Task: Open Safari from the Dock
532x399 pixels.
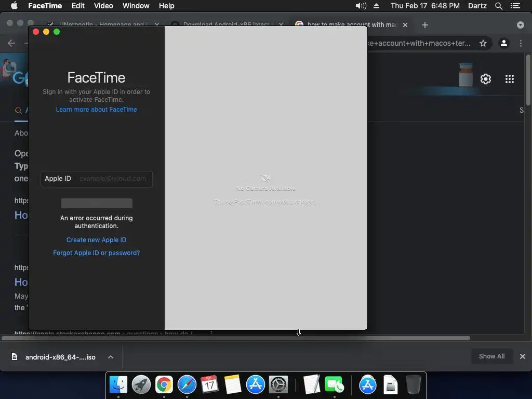Action: tap(187, 385)
